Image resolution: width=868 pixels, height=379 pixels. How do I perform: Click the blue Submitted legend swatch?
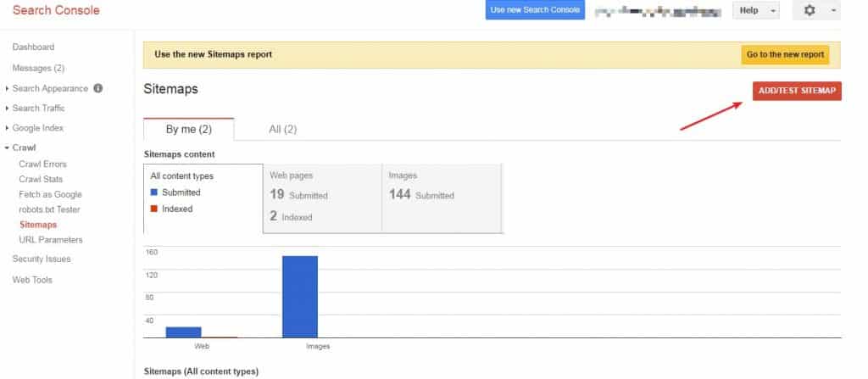pyautogui.click(x=154, y=192)
